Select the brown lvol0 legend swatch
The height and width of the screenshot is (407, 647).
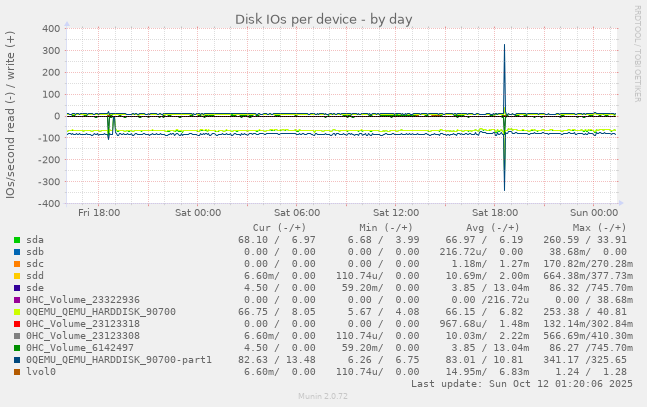[x=17, y=372]
